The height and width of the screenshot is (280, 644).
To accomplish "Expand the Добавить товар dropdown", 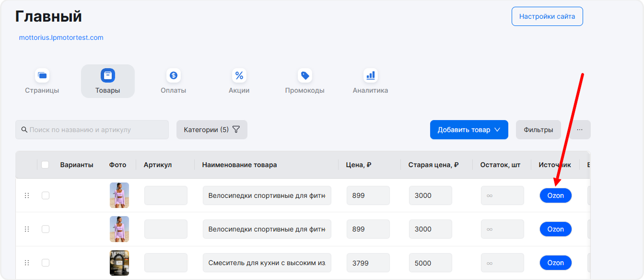I will click(x=468, y=130).
